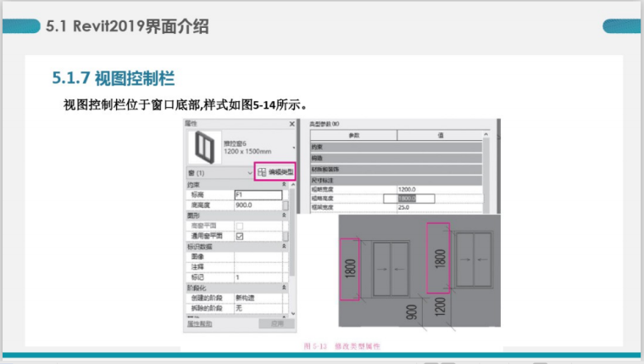Uncheck the 通用窗平面 checkbox
Viewport: 644px width, 364px height.
[238, 236]
